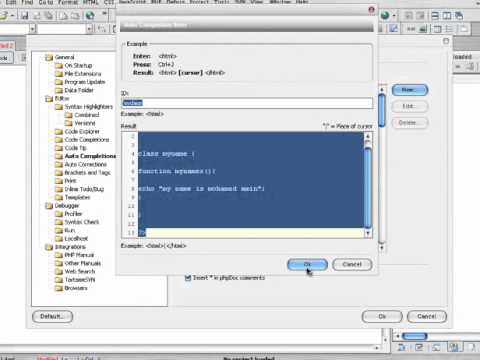Click the tile vertically window icon
480x360 pixels.
447,15
